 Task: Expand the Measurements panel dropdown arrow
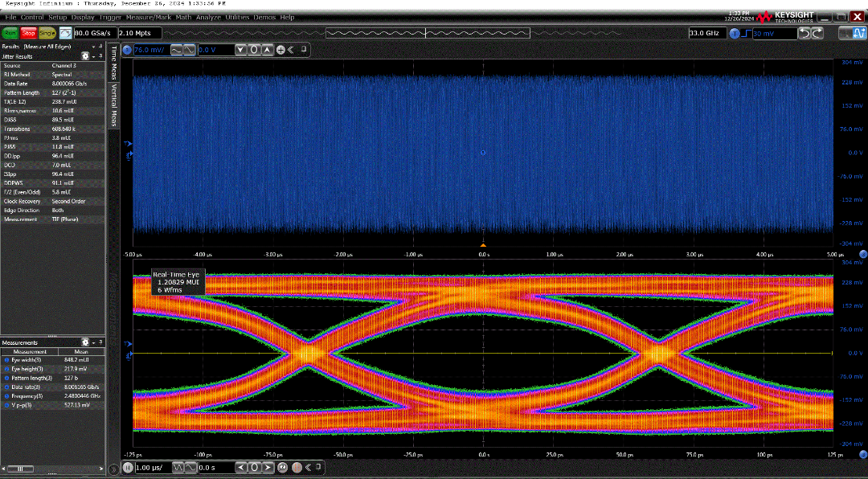click(96, 342)
